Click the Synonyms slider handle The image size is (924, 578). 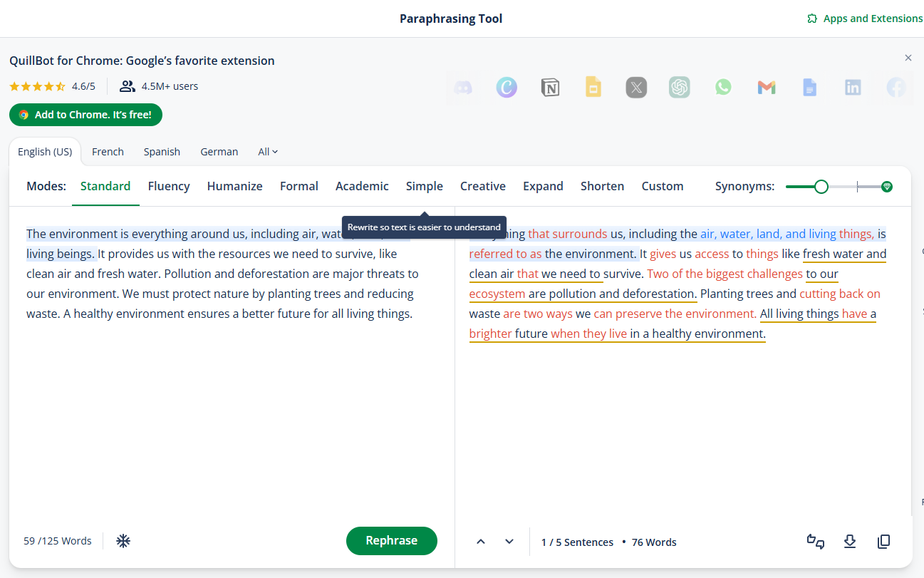point(821,187)
